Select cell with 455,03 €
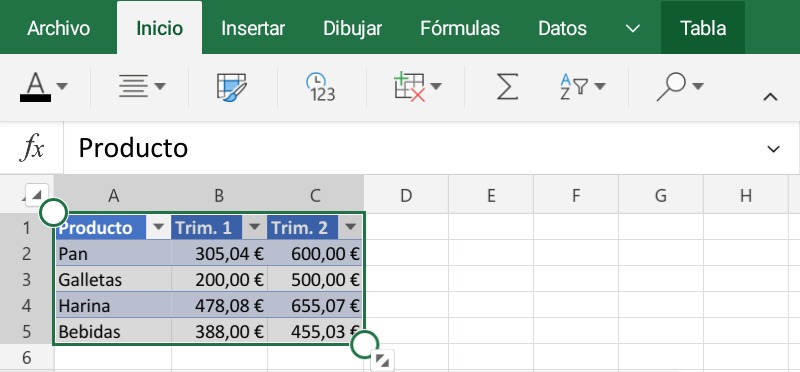This screenshot has height=372, width=800. pos(315,331)
